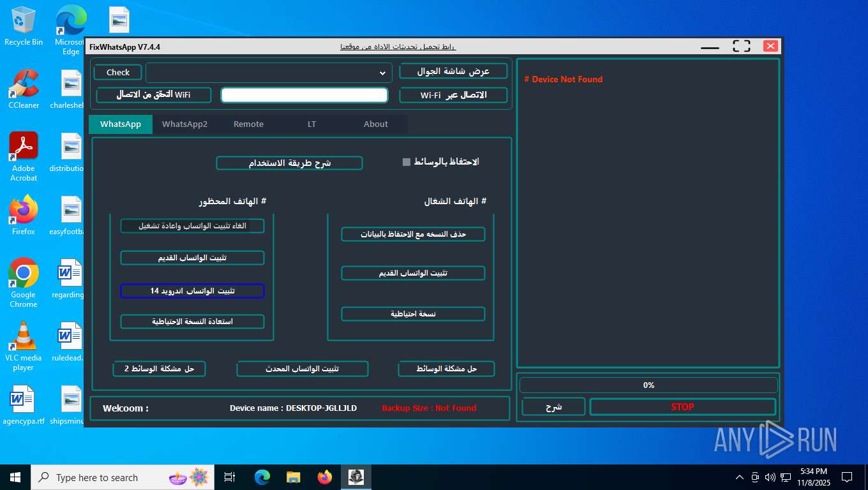
Task: Focus the Wi-Fi address input field
Action: click(x=304, y=95)
